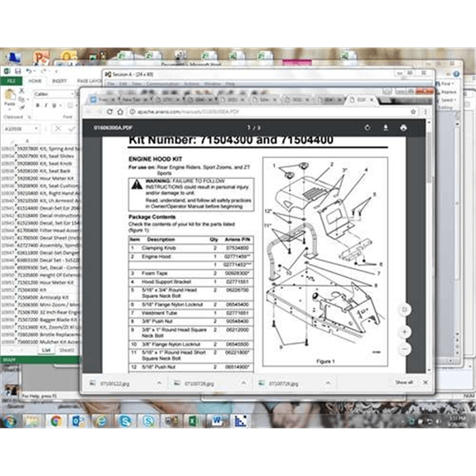The height and width of the screenshot is (476, 476).
Task: Click Show all downloads
Action: (404, 382)
